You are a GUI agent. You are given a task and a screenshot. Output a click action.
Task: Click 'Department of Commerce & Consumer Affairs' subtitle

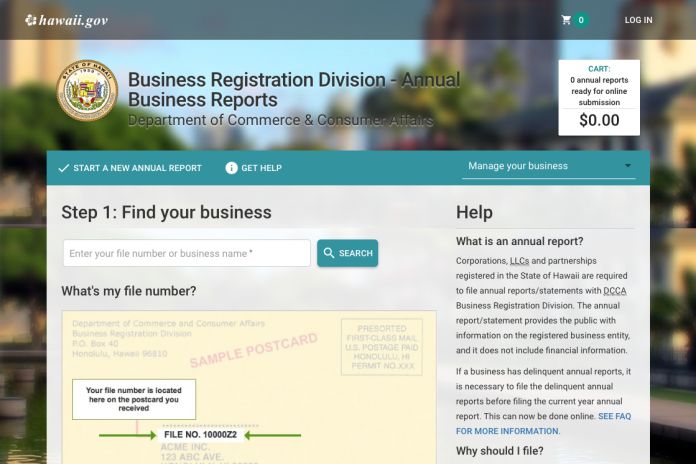click(x=281, y=120)
